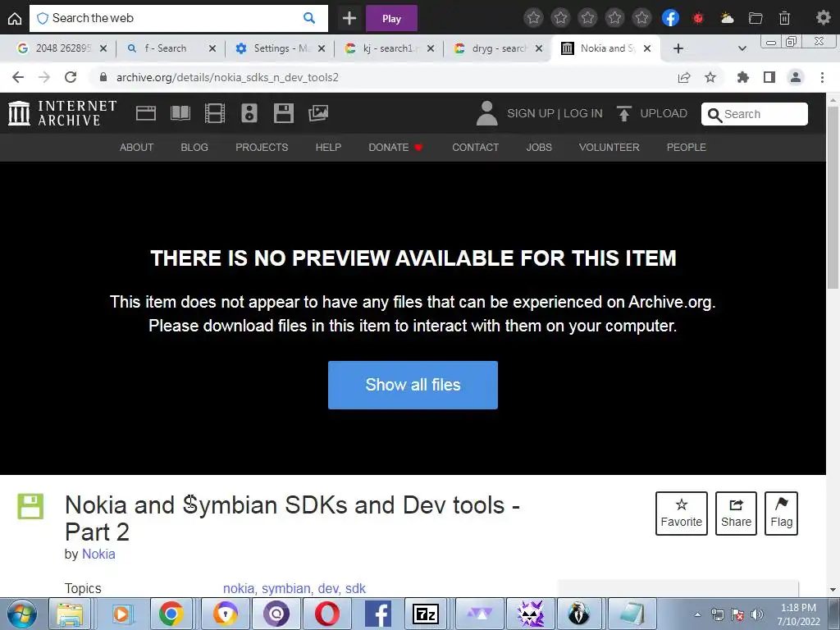The height and width of the screenshot is (630, 840).
Task: Click the Internet Archive logo
Action: 62,113
